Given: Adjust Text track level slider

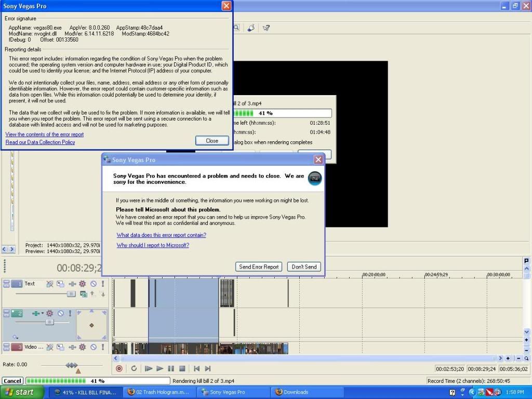Looking at the screenshot, I should (71, 294).
